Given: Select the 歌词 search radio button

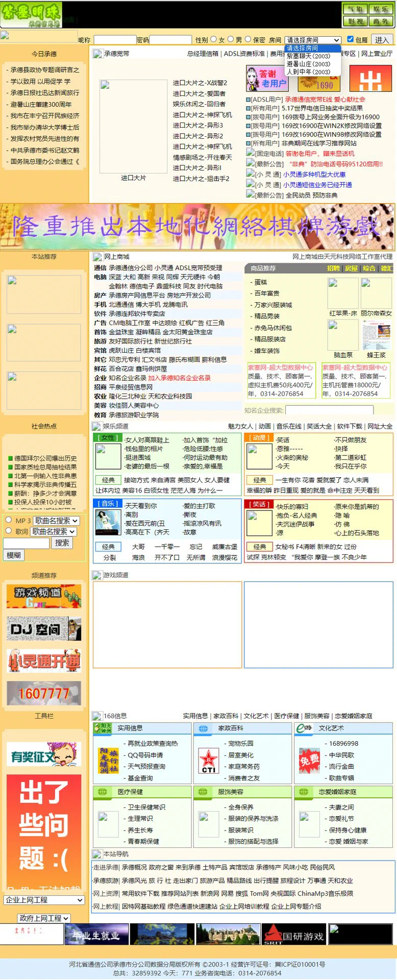Looking at the screenshot, I should 9,530.
